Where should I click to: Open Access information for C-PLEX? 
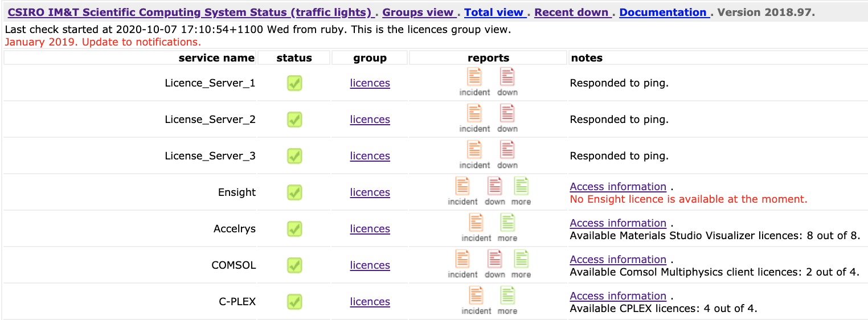click(618, 296)
